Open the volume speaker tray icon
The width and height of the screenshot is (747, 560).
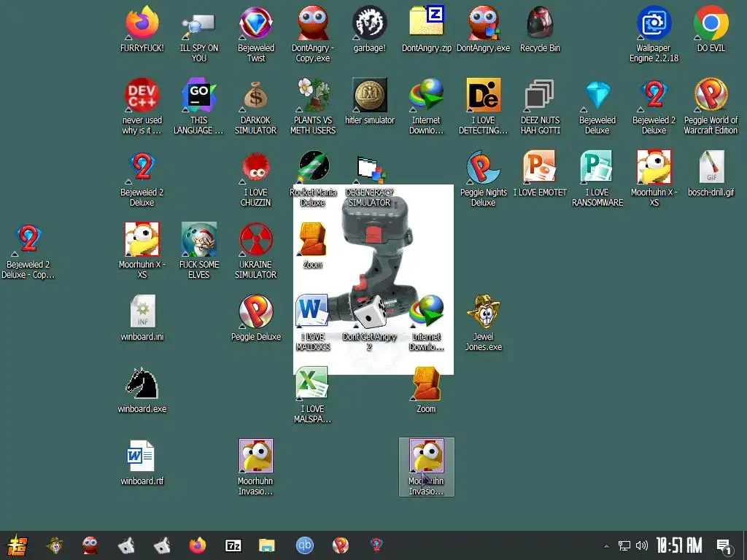[x=642, y=545]
